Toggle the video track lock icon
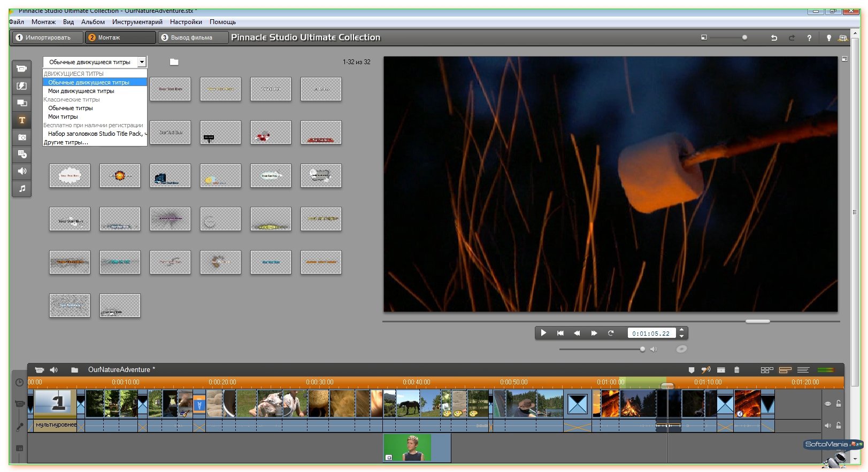The height and width of the screenshot is (472, 868). [x=839, y=404]
